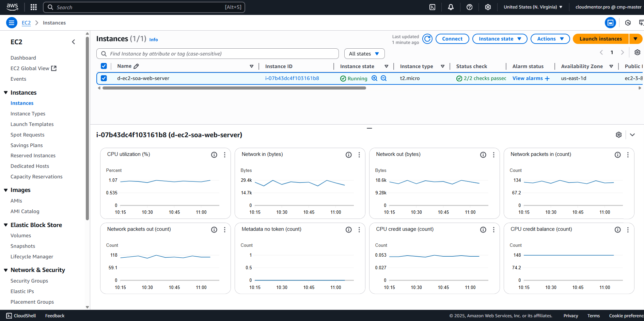Open the Instance state dropdown
Viewport: 644px width, 321px height.
coord(500,39)
